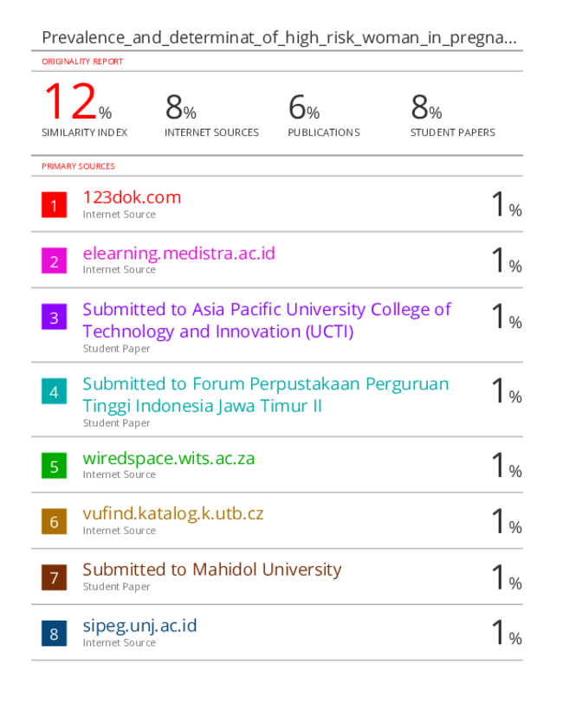Open the sipeg.unj.ac.id source link
Viewport: 563px width, 728px height.
pyautogui.click(x=139, y=626)
